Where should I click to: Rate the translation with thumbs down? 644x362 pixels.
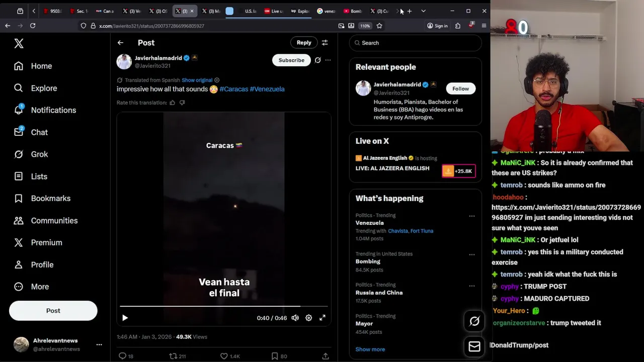[x=182, y=103]
